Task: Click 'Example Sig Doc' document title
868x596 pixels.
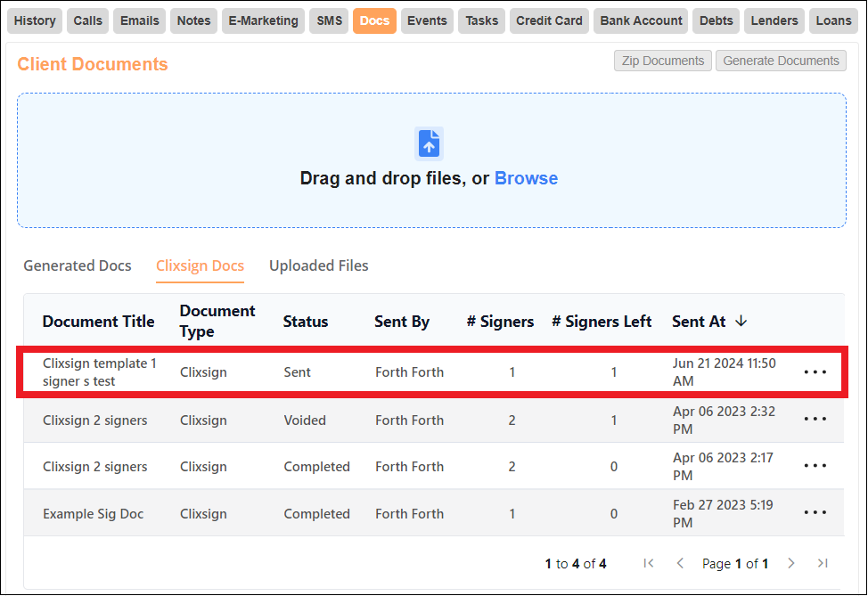Action: pos(93,513)
